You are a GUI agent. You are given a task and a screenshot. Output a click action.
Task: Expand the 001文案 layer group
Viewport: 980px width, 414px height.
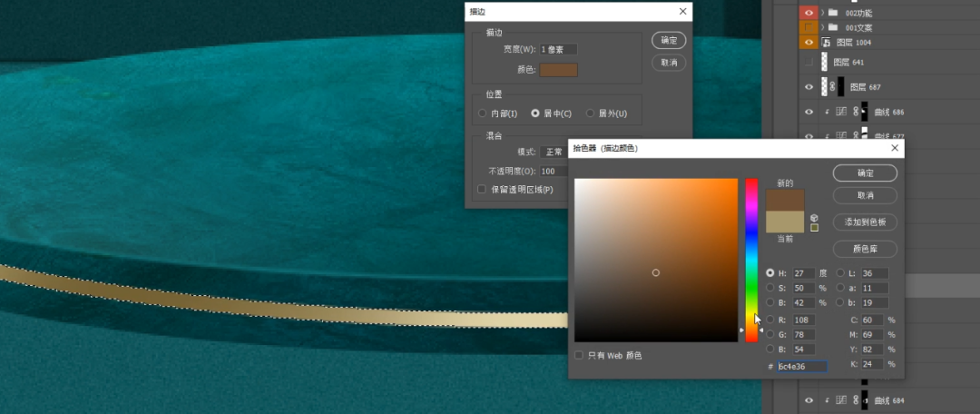(x=822, y=27)
